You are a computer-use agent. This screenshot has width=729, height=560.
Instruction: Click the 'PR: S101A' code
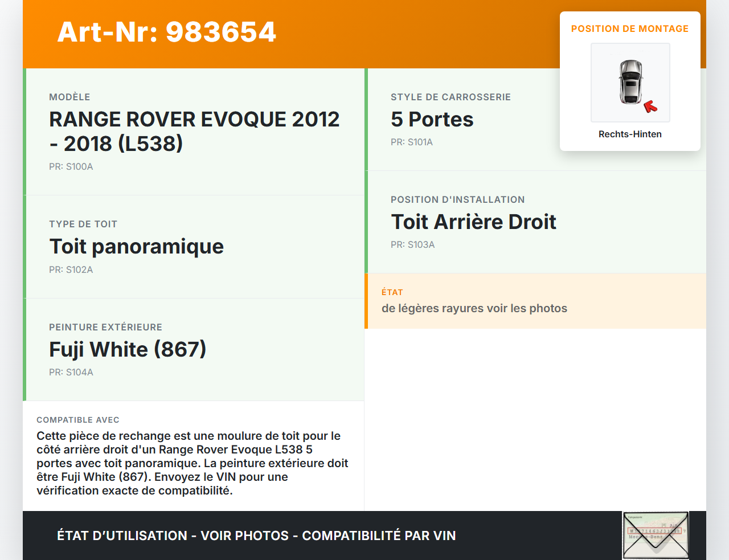coord(412,142)
